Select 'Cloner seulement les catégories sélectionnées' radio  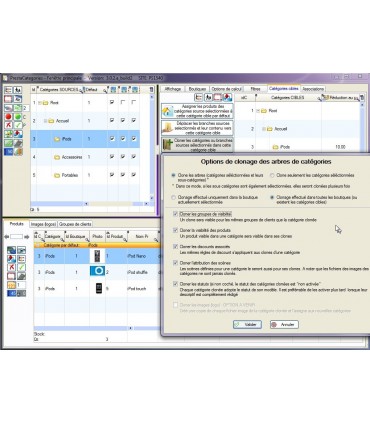(272, 175)
